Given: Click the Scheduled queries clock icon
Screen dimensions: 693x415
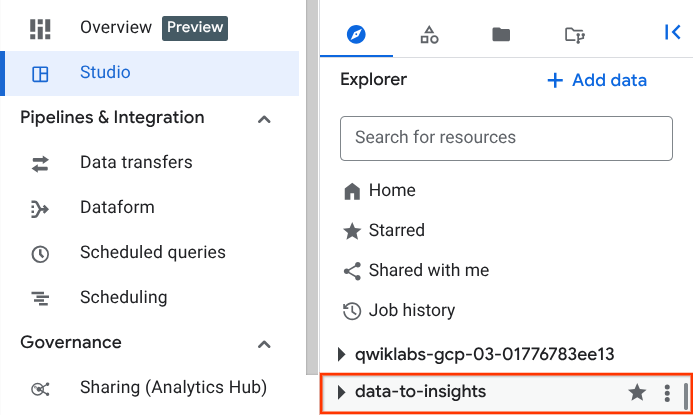Looking at the screenshot, I should 40,254.
